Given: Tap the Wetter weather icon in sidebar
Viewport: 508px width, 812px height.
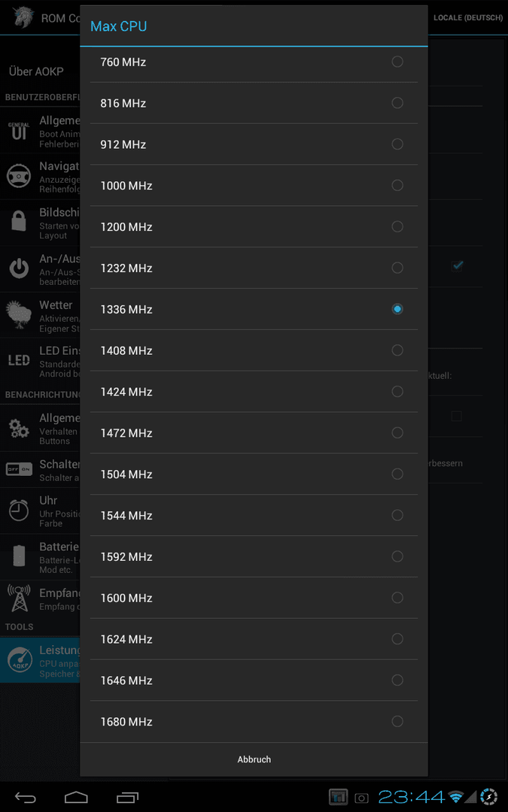Looking at the screenshot, I should click(19, 315).
